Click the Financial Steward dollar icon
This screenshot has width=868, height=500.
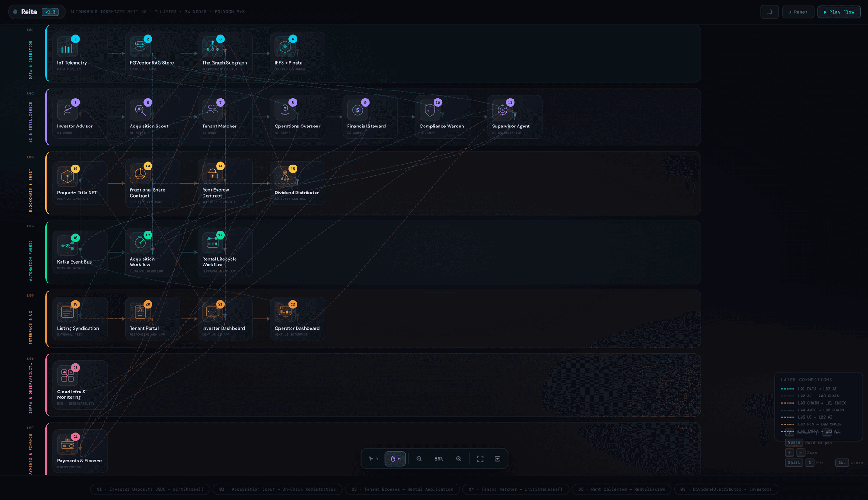tap(357, 110)
